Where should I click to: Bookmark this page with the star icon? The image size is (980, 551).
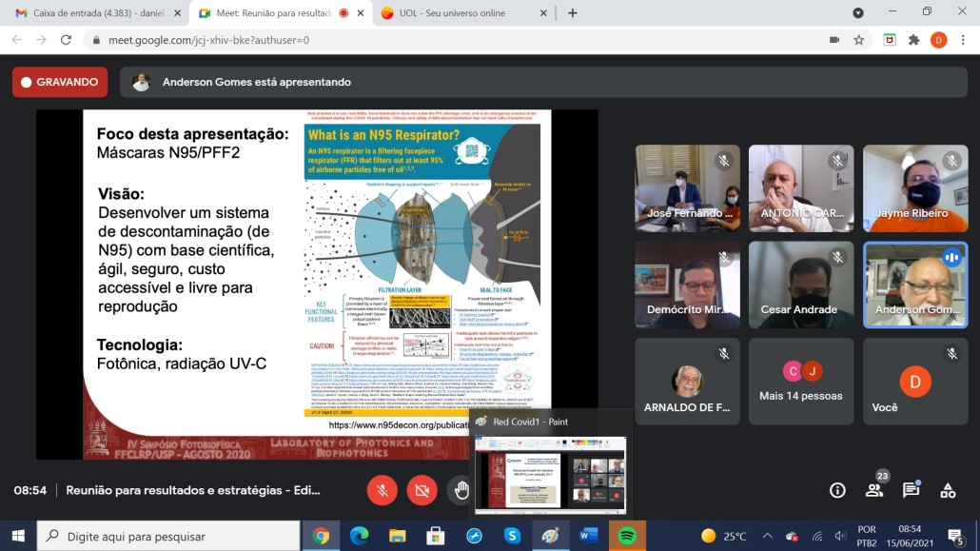tap(859, 40)
